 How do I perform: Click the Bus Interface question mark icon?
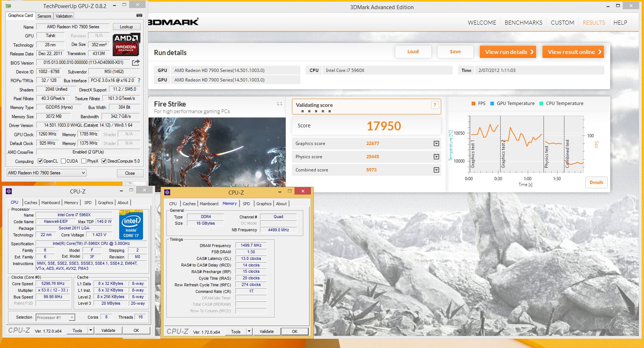pos(139,80)
